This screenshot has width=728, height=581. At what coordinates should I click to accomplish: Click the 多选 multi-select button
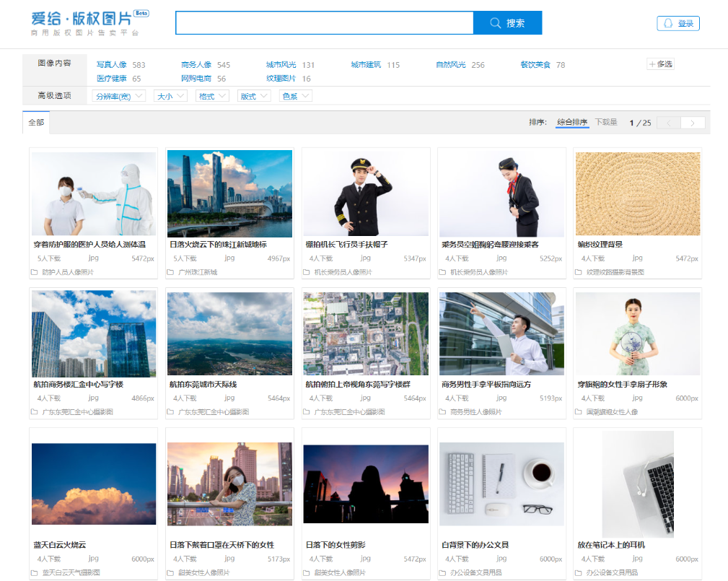660,64
